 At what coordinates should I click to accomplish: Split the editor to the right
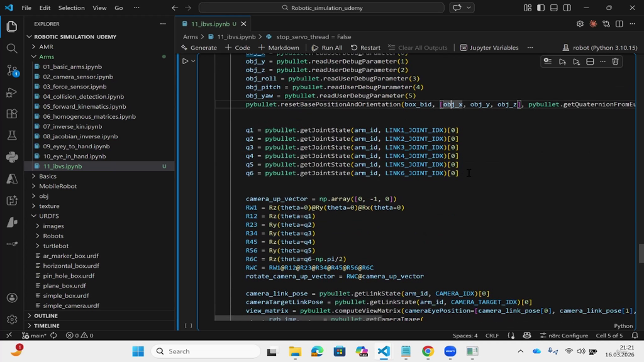[619, 24]
